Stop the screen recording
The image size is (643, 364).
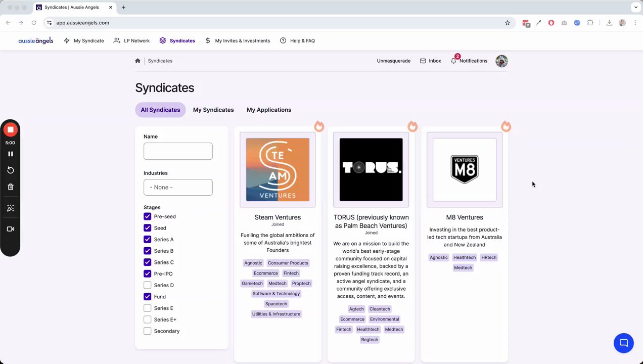(10, 130)
